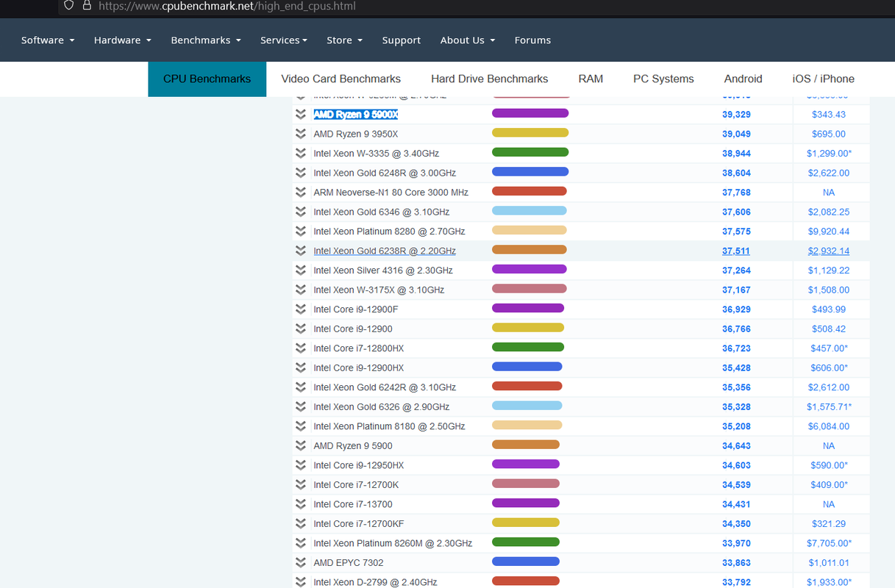
Task: Switch to Video Card Benchmarks tab
Action: pyautogui.click(x=341, y=79)
